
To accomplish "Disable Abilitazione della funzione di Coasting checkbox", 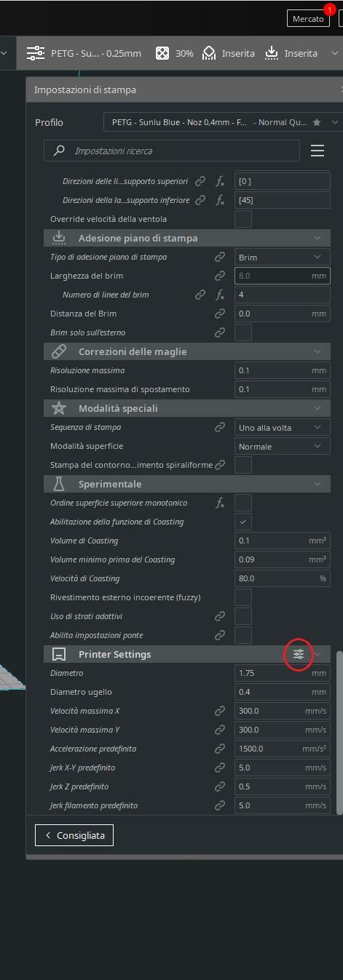I will 243,522.
